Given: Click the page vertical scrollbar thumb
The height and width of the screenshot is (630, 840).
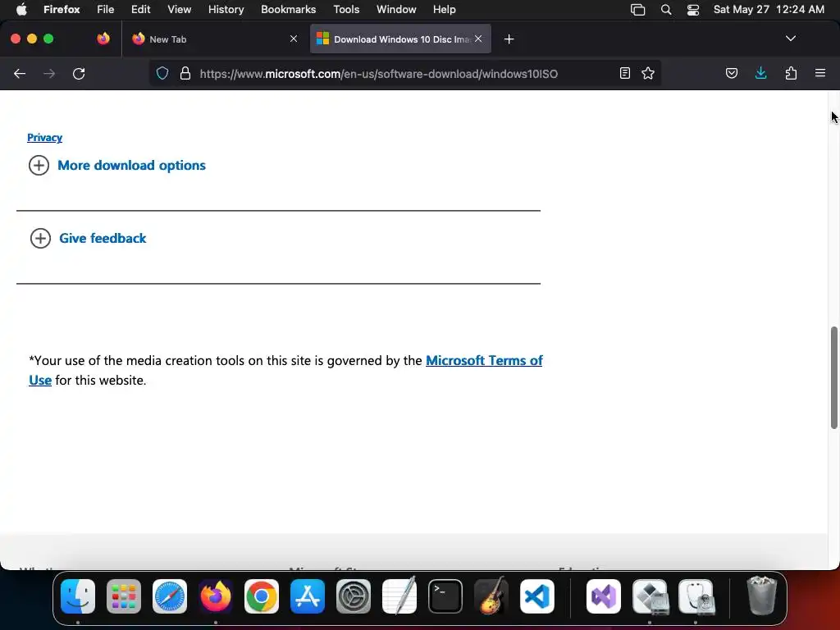Looking at the screenshot, I should pyautogui.click(x=834, y=377).
